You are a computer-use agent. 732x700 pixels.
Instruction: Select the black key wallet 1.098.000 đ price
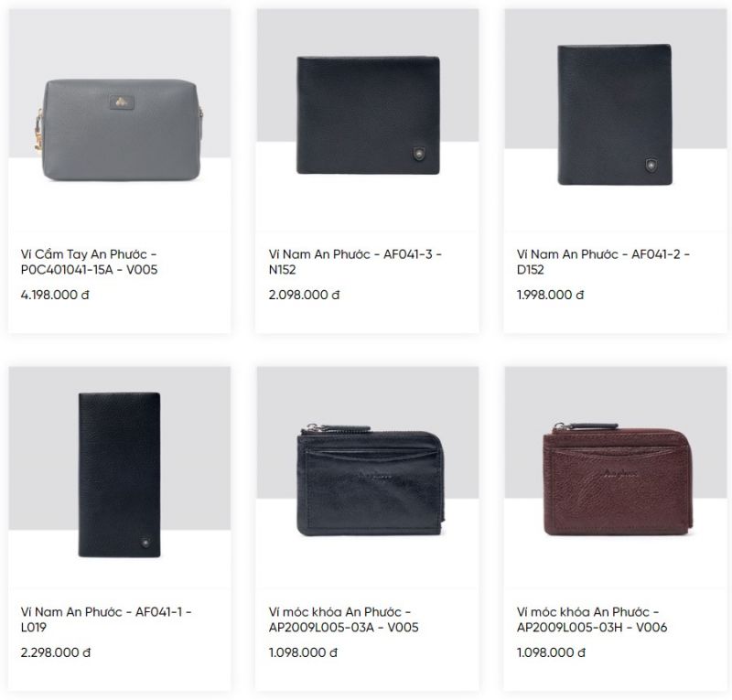303,652
